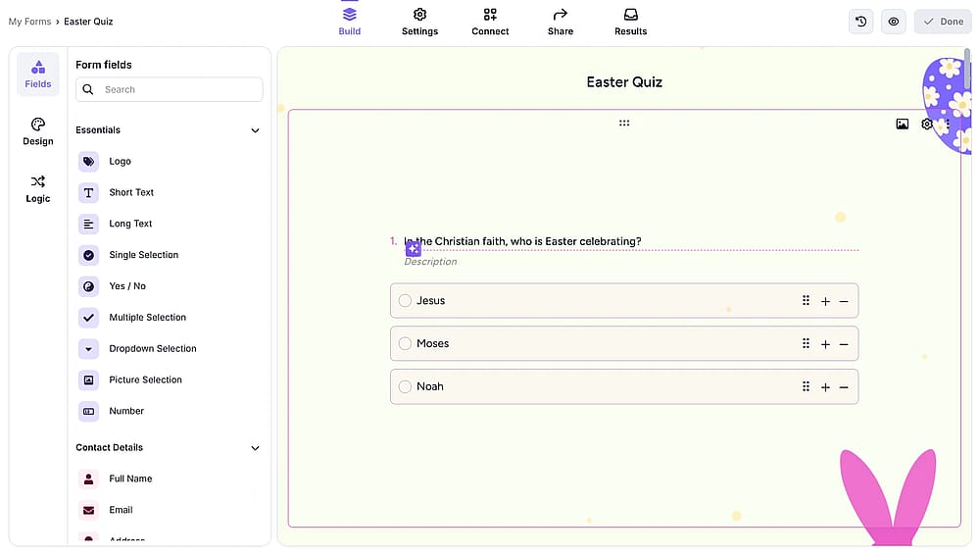
Task: Select the Jesus radio button
Action: tap(405, 301)
